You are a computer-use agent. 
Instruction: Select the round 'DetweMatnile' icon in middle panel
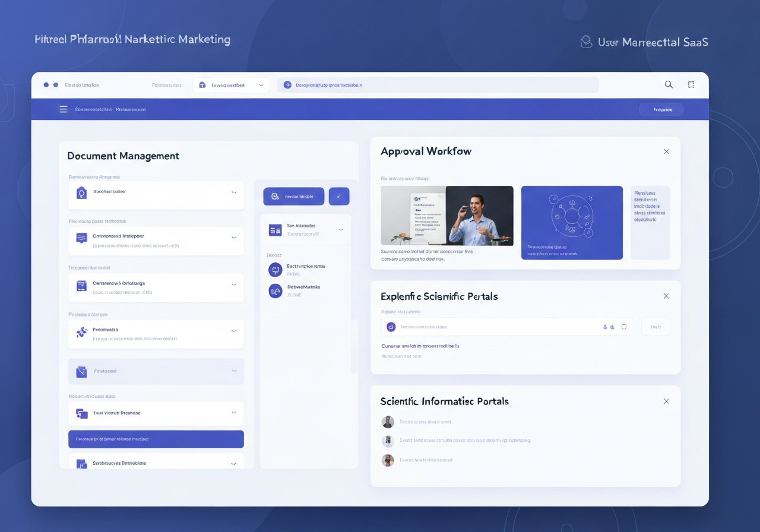(275, 290)
